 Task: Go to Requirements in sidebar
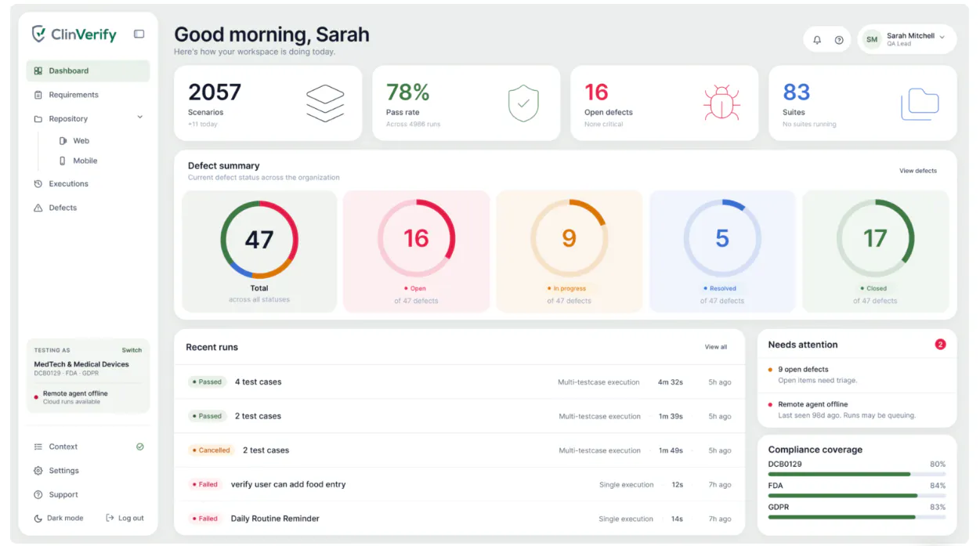coord(88,95)
